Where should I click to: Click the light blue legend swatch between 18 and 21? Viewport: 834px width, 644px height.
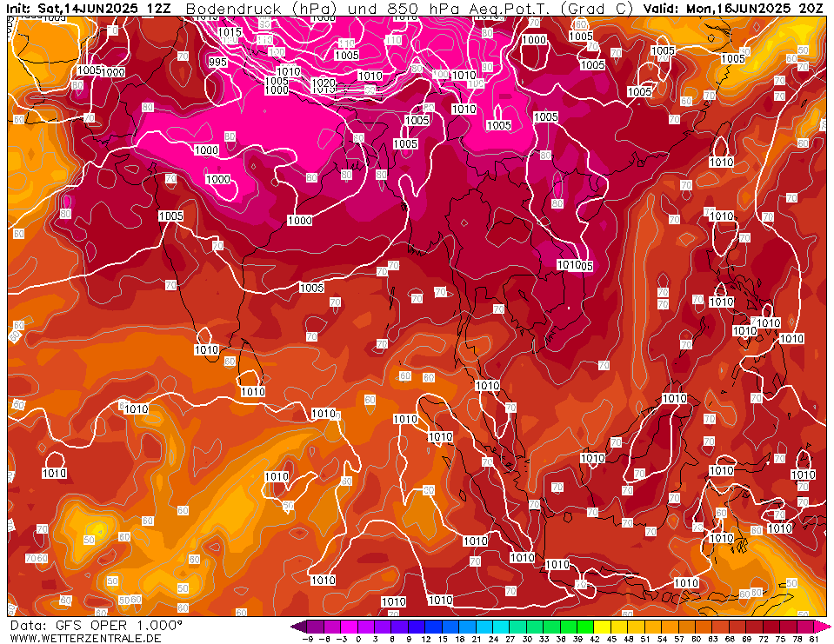[468, 627]
